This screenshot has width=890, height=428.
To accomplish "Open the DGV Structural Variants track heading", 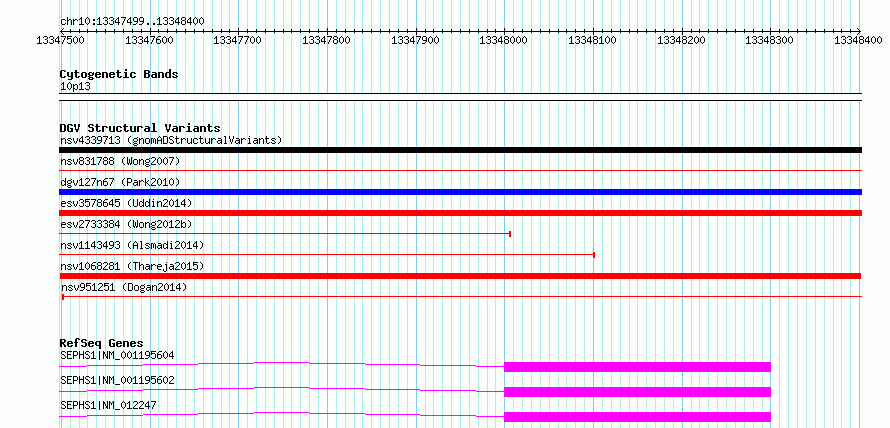I will pos(140,128).
